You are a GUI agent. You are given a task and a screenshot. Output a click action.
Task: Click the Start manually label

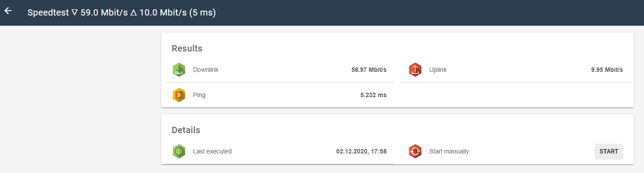coord(449,151)
